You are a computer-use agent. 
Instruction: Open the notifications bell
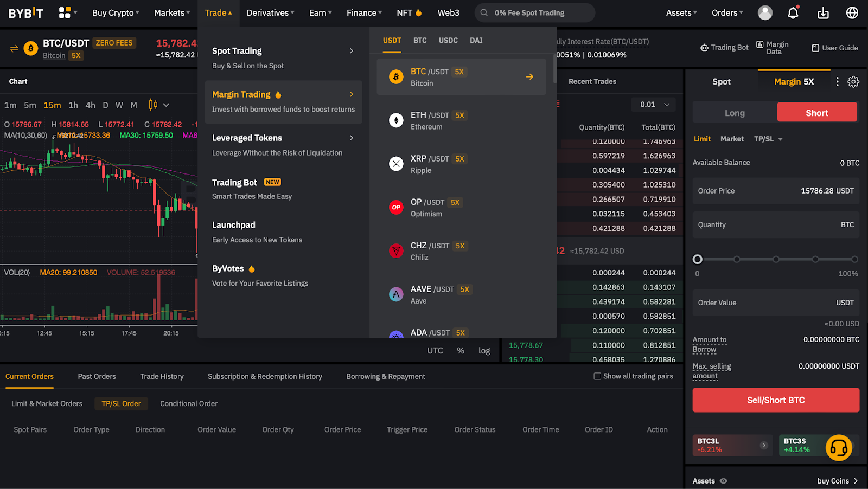[x=793, y=12]
